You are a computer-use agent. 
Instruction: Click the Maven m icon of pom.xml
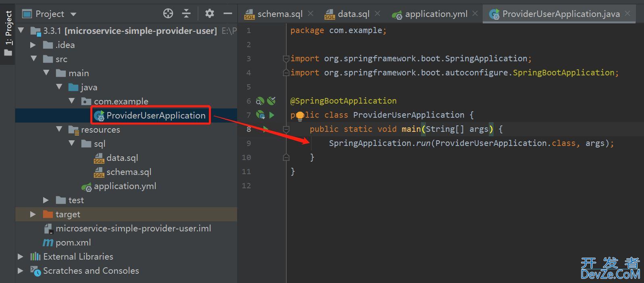48,243
